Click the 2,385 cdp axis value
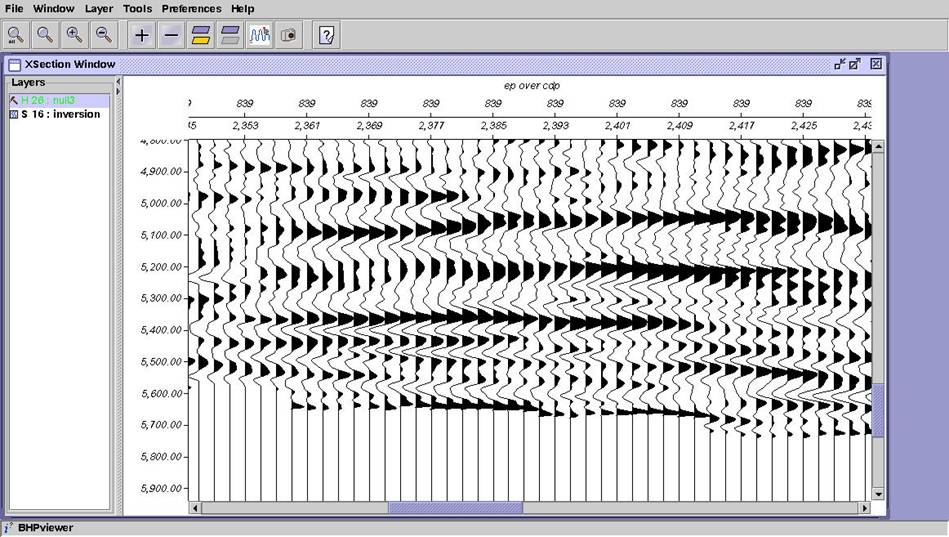This screenshot has width=949, height=537. 493,126
